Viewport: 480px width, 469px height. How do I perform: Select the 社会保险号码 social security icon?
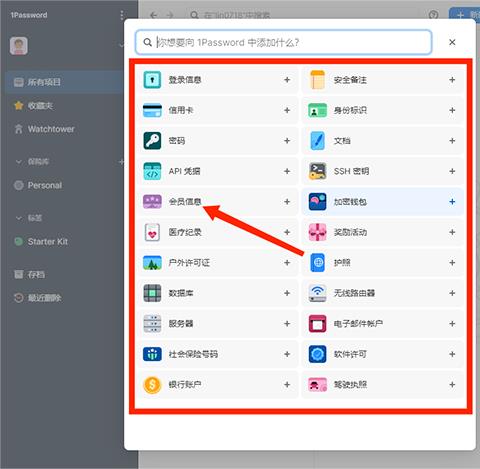point(152,354)
